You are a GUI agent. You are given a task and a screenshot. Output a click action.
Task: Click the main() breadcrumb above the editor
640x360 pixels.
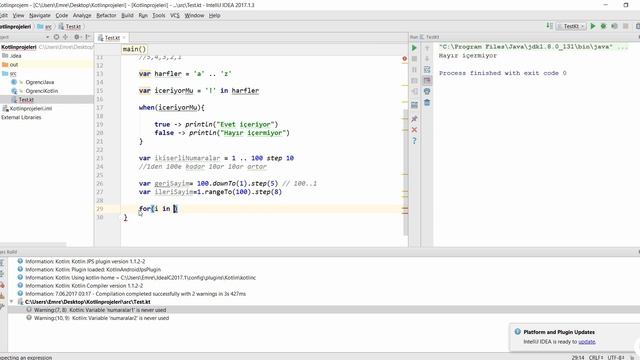[134, 49]
